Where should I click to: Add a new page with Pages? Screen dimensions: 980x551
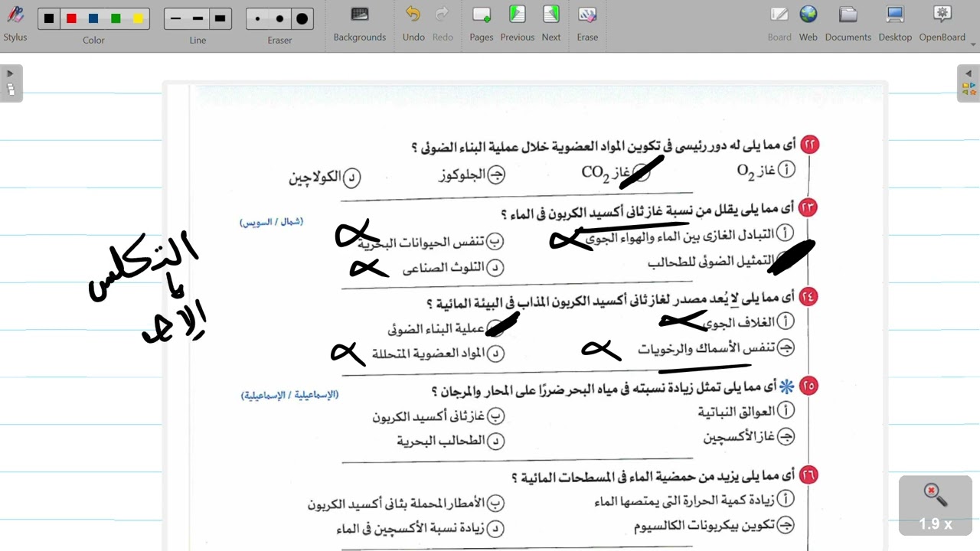(x=482, y=23)
